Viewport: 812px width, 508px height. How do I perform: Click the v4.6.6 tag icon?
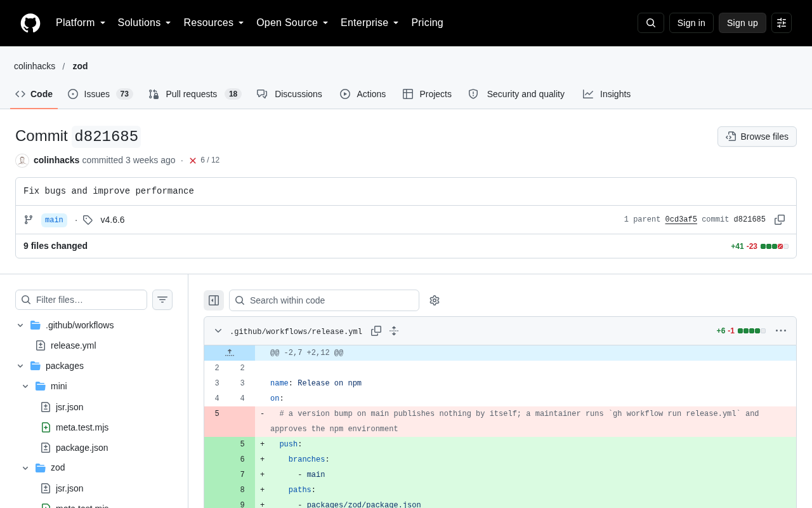tap(88, 220)
